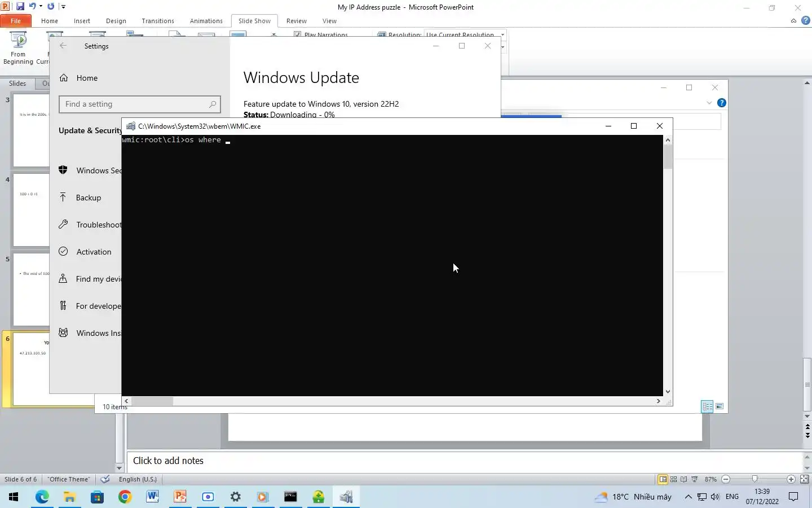Open Word from the taskbar
This screenshot has width=812, height=508.
[x=152, y=497]
